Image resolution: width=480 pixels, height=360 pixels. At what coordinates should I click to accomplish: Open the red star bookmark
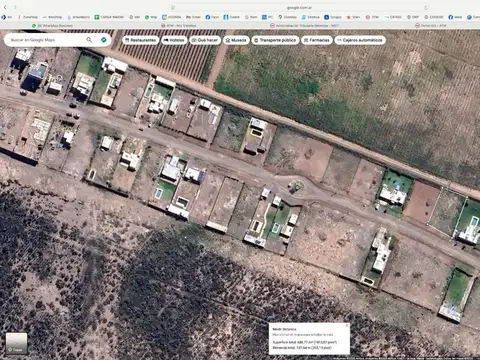click(x=353, y=17)
